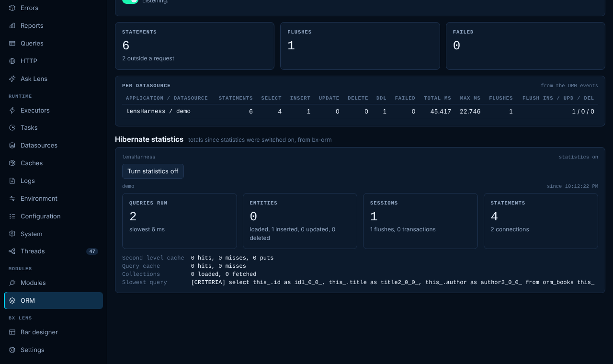
Task: Click the Caches cube icon
Action: [12, 163]
